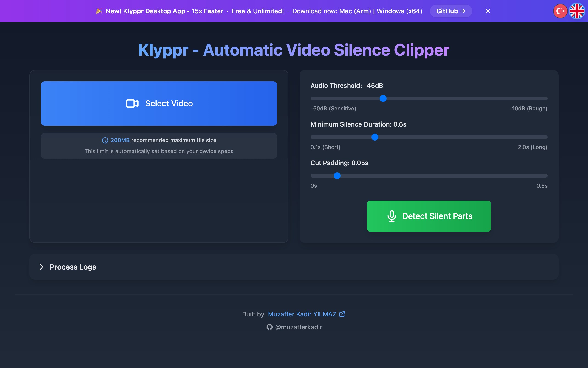Click the 0.1s (Short) label
Viewport: 588px width, 368px height.
(325, 147)
